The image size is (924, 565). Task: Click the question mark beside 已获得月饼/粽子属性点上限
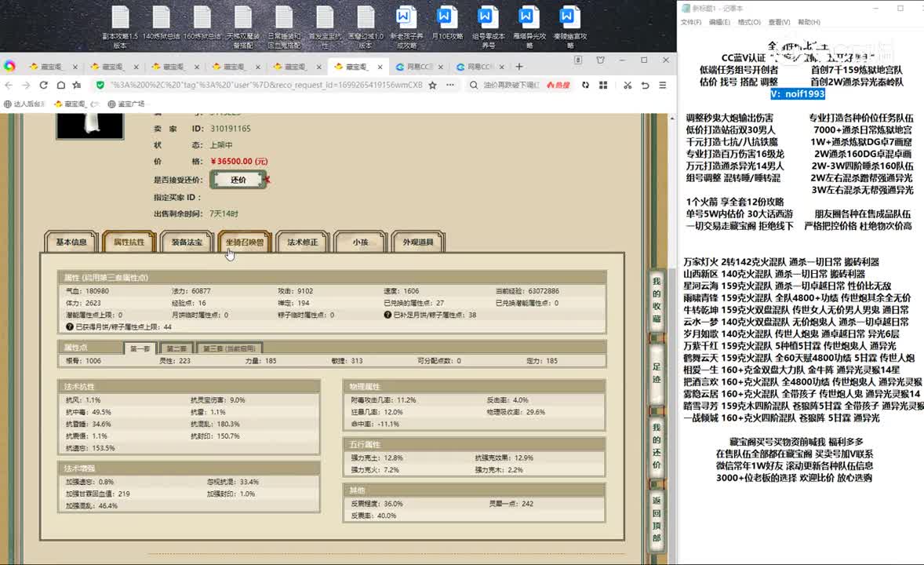click(x=70, y=326)
